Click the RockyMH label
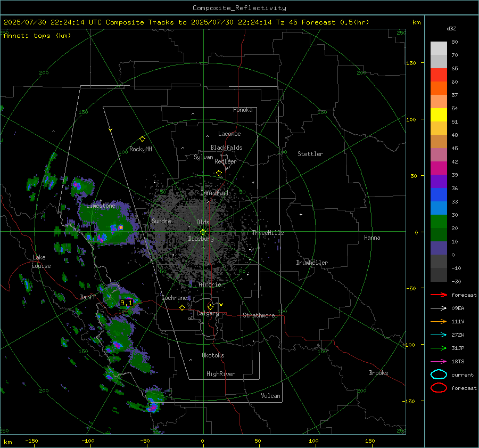This screenshot has height=448, width=479. (141, 149)
